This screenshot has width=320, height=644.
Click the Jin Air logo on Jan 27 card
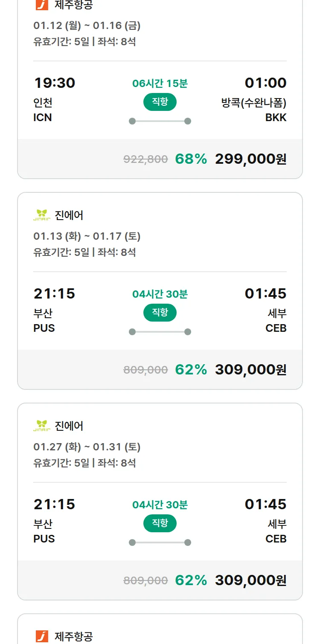click(x=42, y=426)
